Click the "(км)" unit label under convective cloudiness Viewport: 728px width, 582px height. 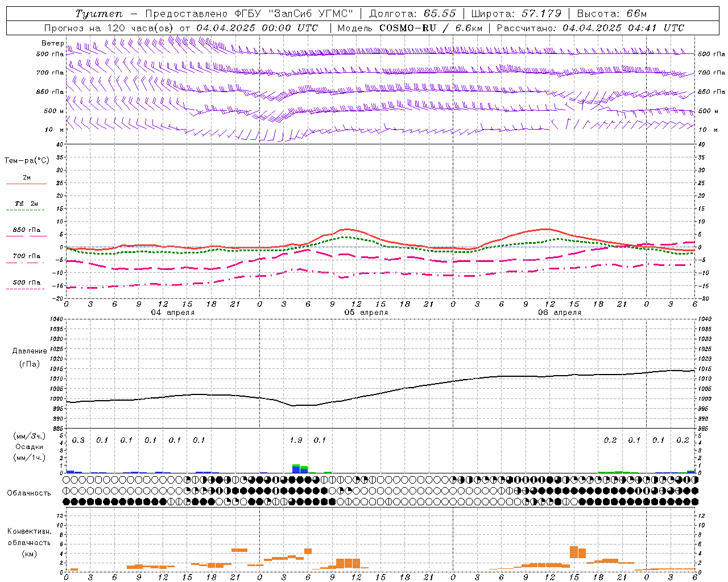[x=30, y=554]
